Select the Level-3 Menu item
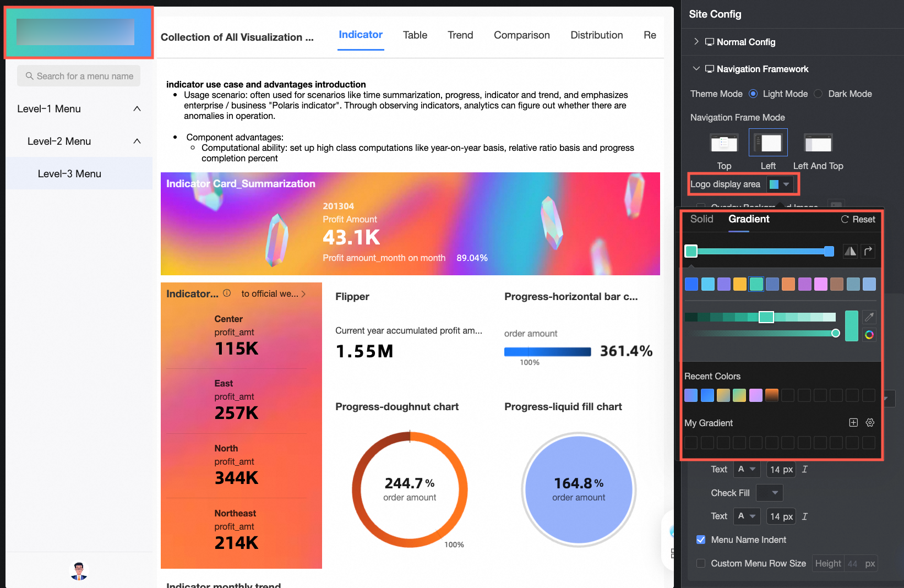The width and height of the screenshot is (904, 588). point(79,173)
